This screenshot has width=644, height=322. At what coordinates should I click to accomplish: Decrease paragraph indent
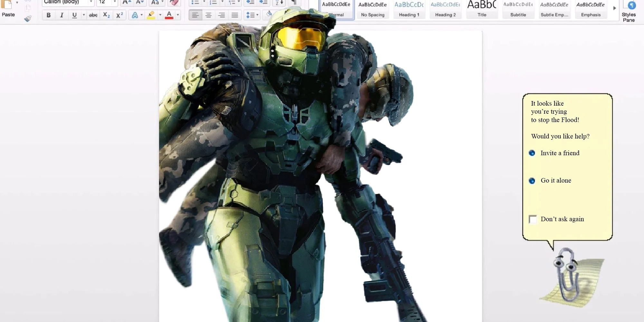point(250,2)
